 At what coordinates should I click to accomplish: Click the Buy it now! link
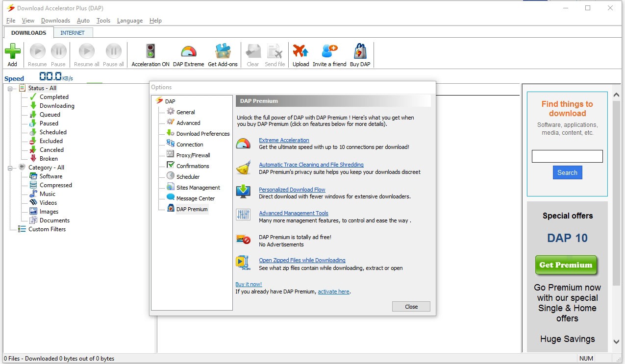(249, 284)
